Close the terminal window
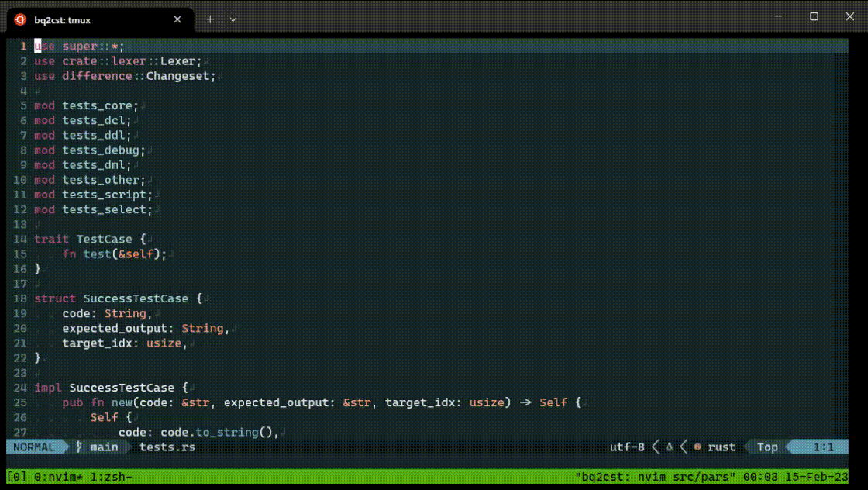This screenshot has width=868, height=490. coord(849,16)
